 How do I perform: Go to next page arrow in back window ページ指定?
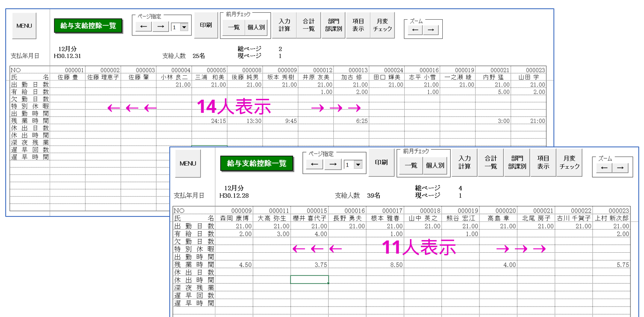point(161,27)
